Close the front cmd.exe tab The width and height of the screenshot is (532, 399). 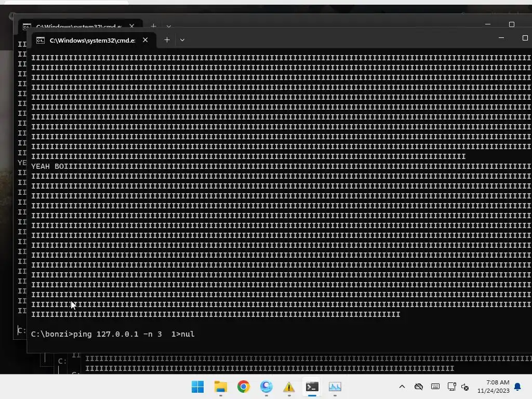point(145,40)
